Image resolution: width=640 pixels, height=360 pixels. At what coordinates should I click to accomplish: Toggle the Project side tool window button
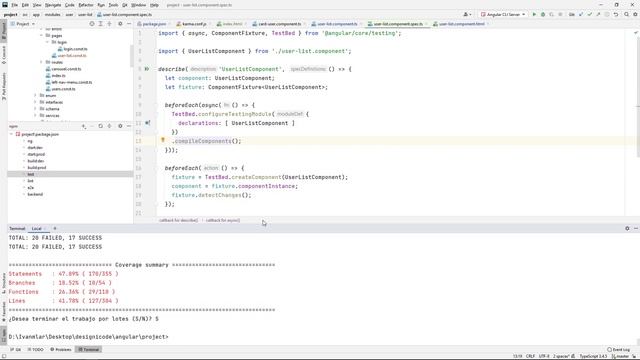click(4, 31)
